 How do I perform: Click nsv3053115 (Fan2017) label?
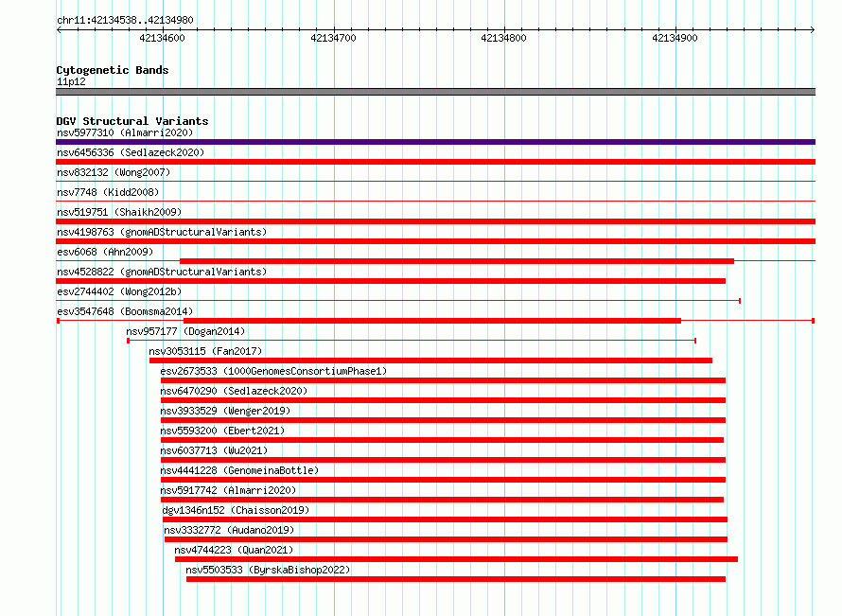tap(205, 351)
